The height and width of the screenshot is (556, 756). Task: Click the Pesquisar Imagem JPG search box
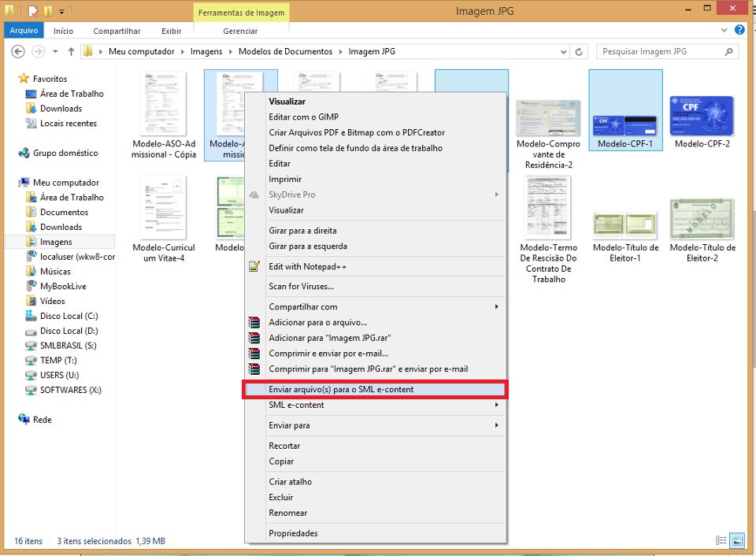(661, 51)
